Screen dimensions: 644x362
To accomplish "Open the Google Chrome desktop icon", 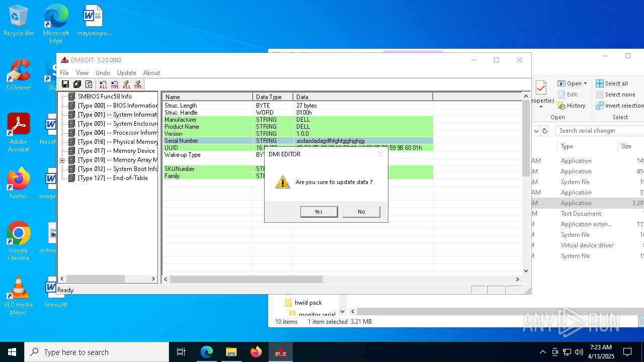I will point(19,241).
